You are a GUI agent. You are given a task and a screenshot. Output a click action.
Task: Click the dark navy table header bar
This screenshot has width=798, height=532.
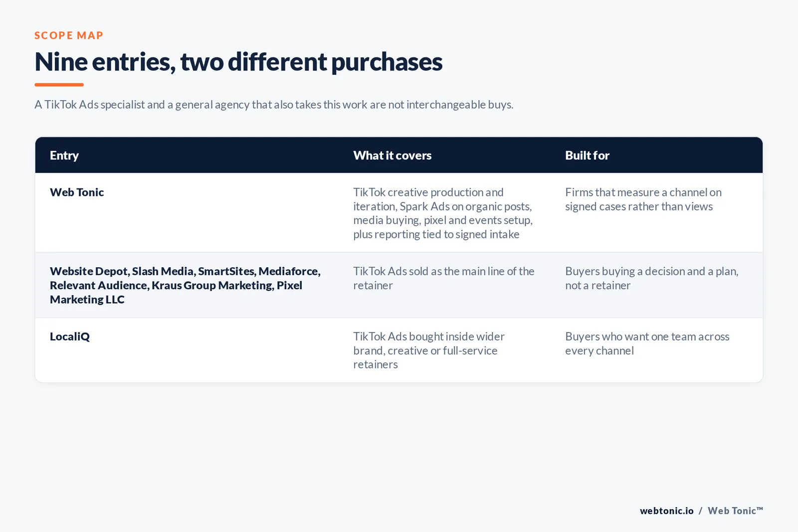[399, 155]
